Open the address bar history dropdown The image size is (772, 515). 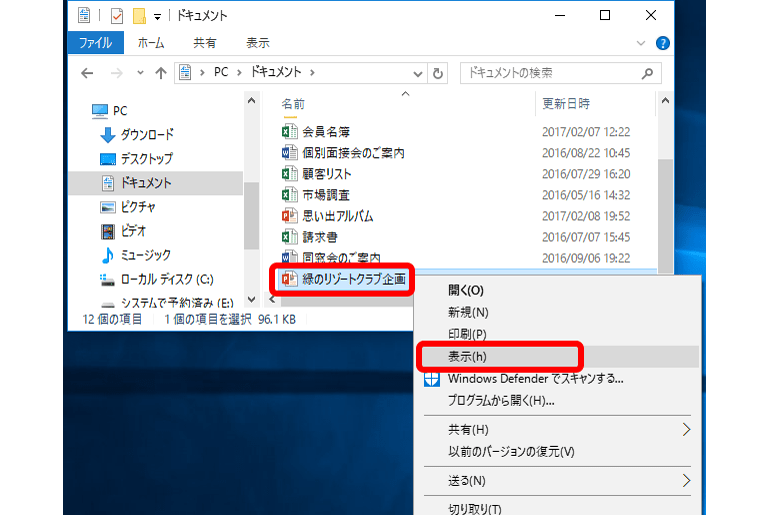[x=418, y=74]
